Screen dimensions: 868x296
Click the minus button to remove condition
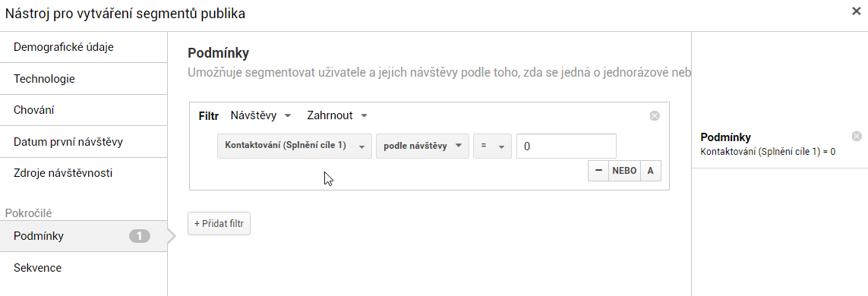598,171
